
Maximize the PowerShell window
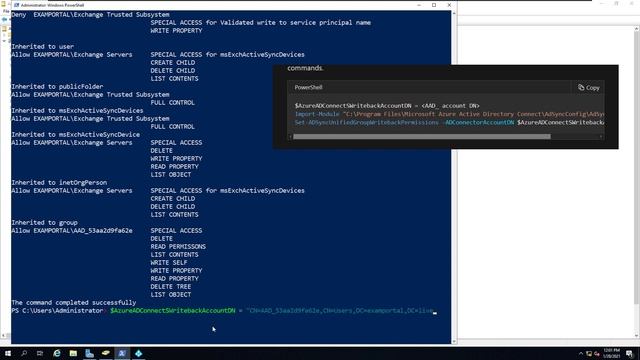pos(434,5)
